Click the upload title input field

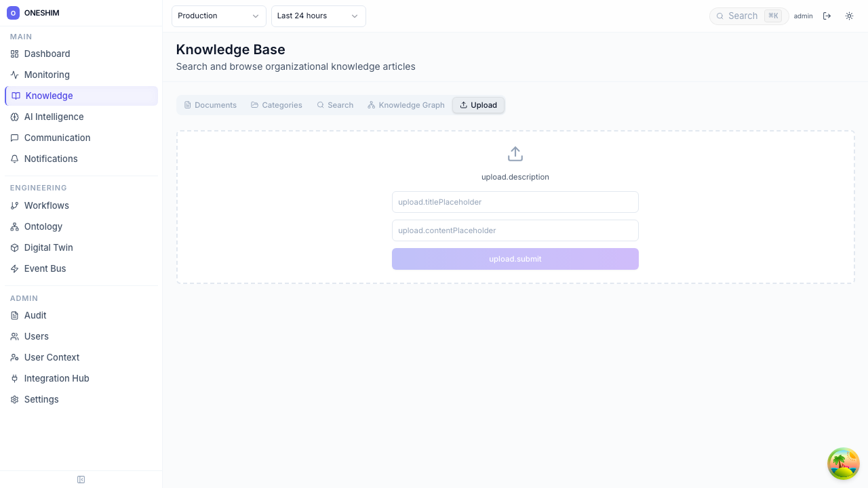coord(515,202)
